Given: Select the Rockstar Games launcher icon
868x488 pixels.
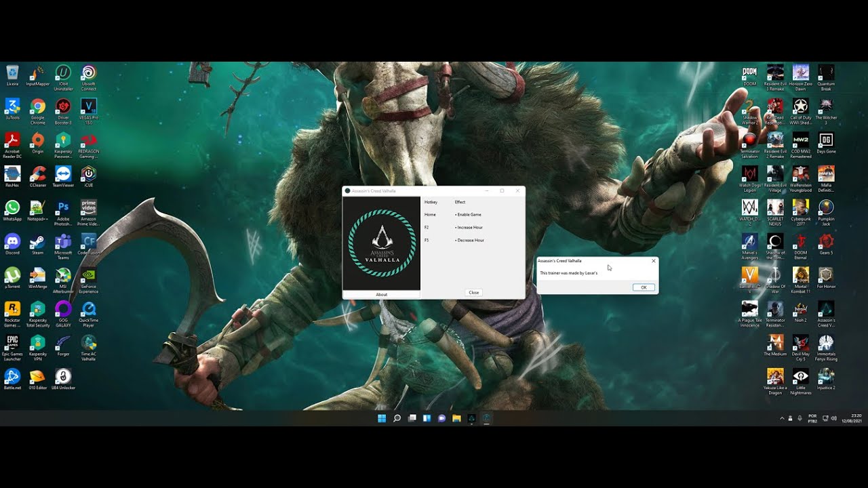Looking at the screenshot, I should tap(12, 313).
